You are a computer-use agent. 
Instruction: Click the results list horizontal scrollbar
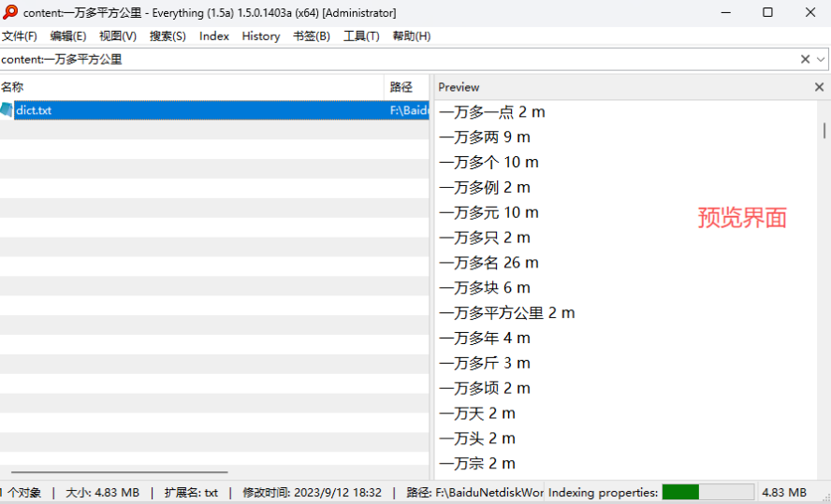pyautogui.click(x=120, y=471)
